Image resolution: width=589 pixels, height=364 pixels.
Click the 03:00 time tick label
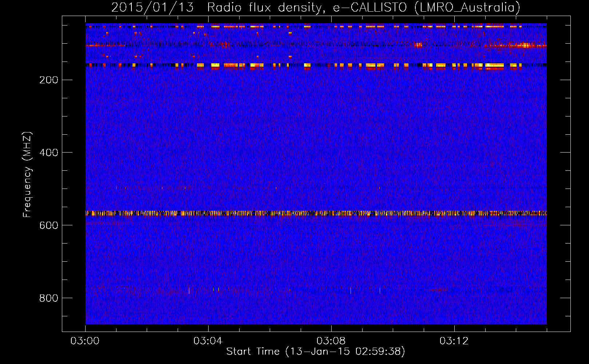click(x=85, y=341)
